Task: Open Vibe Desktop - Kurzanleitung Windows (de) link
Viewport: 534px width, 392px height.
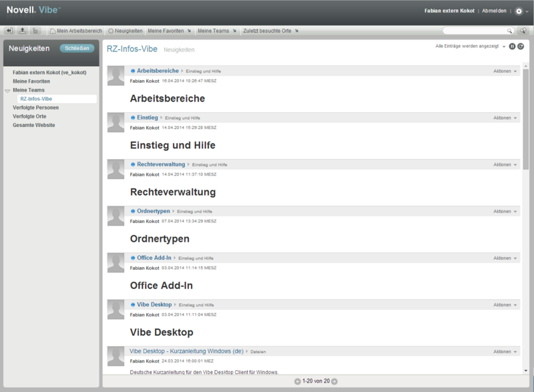Action: pos(186,351)
